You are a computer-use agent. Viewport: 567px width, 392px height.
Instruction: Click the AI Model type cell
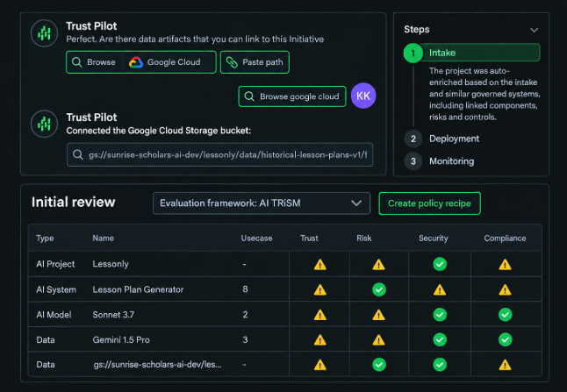click(x=54, y=315)
